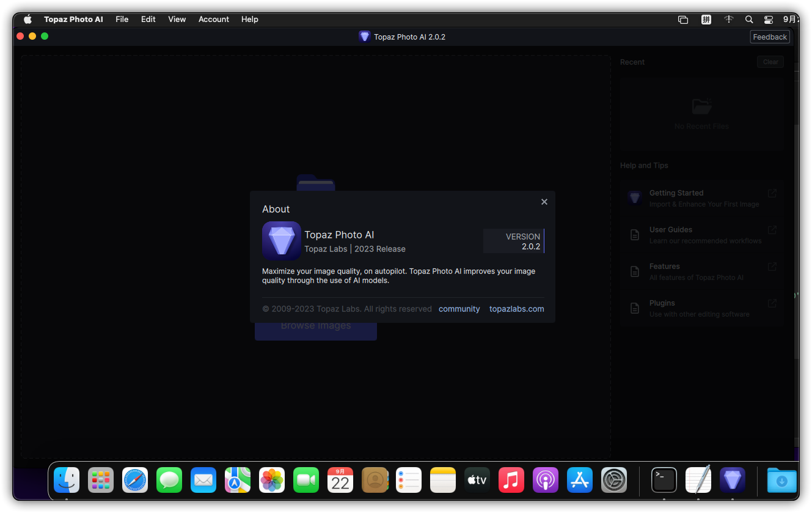
Task: Open Reminders from the dock
Action: 409,480
